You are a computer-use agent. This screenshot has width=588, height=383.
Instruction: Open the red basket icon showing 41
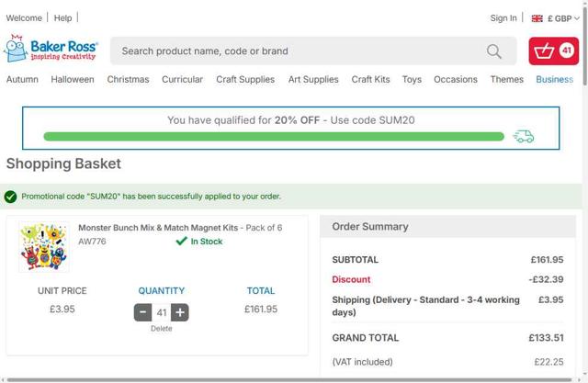553,51
